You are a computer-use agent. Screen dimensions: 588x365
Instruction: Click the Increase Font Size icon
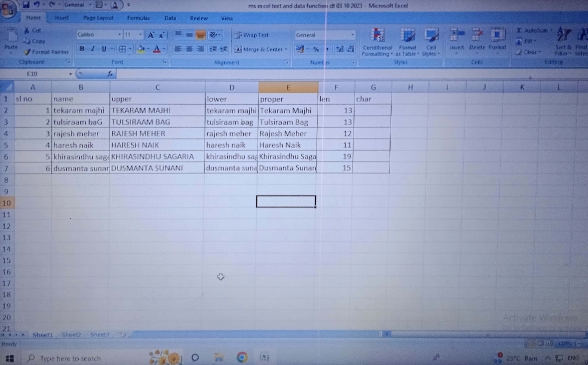point(151,35)
